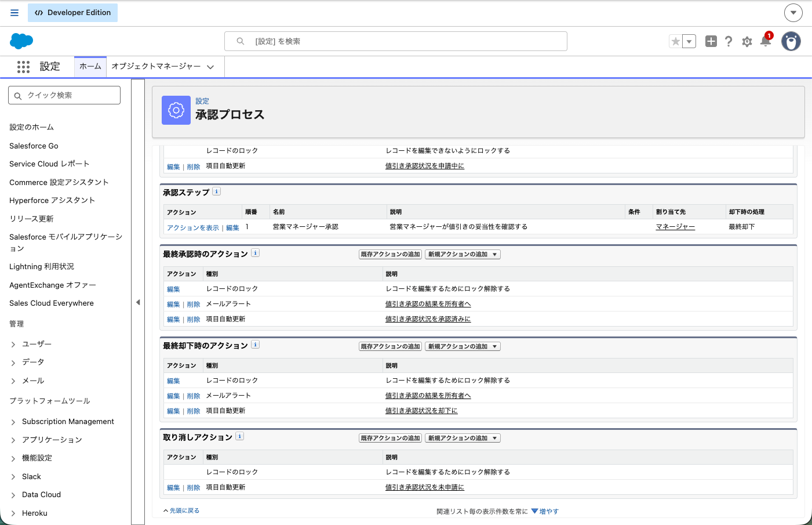Click the 先頭に戻る link
The image size is (812, 525).
point(184,510)
